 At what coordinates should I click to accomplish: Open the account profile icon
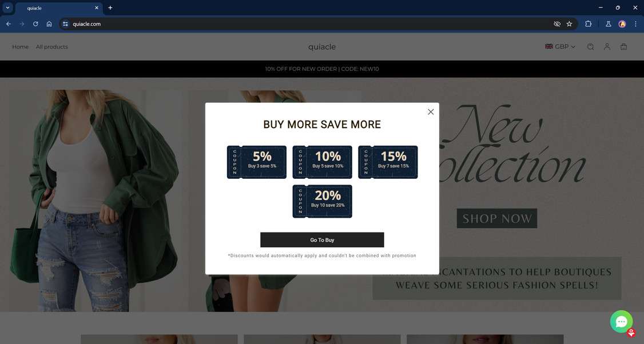point(607,47)
